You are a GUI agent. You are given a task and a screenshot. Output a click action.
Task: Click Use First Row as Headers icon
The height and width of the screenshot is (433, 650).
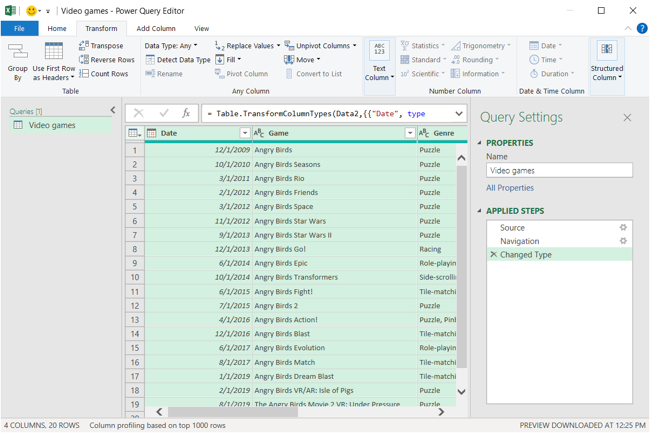[x=54, y=51]
